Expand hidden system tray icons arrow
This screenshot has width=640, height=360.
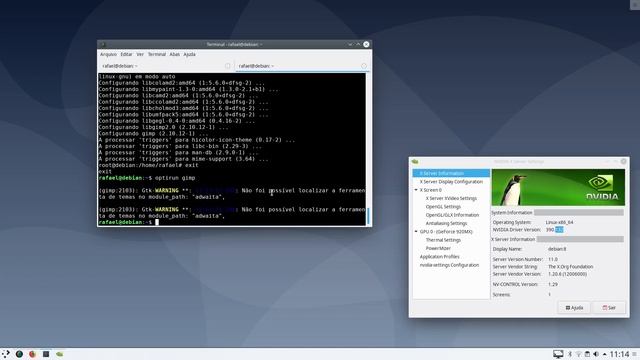[x=604, y=354]
